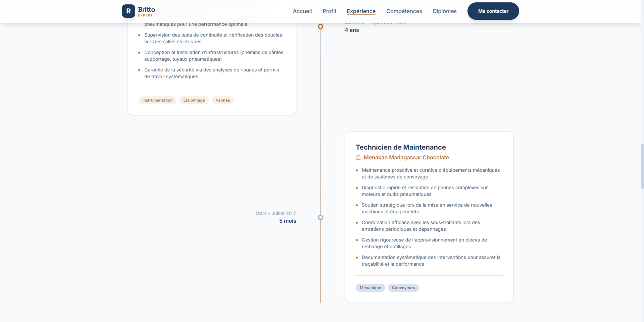Click the Instrumentation tag
The image size is (644, 322).
coord(157,100)
